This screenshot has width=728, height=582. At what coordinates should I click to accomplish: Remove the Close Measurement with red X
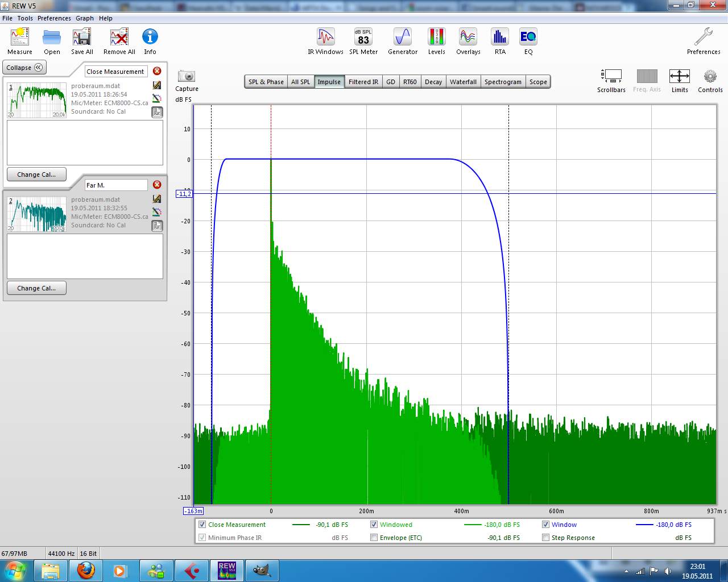pyautogui.click(x=157, y=71)
